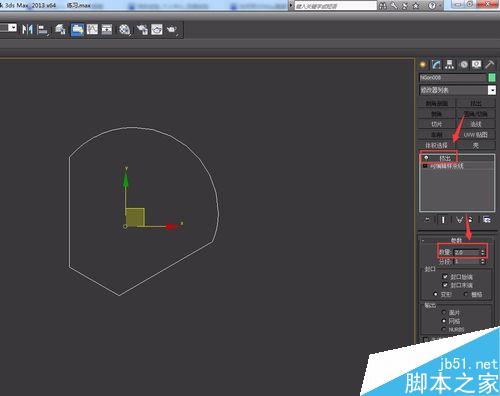
Task: Select the Patch output radio button
Action: coord(444,312)
